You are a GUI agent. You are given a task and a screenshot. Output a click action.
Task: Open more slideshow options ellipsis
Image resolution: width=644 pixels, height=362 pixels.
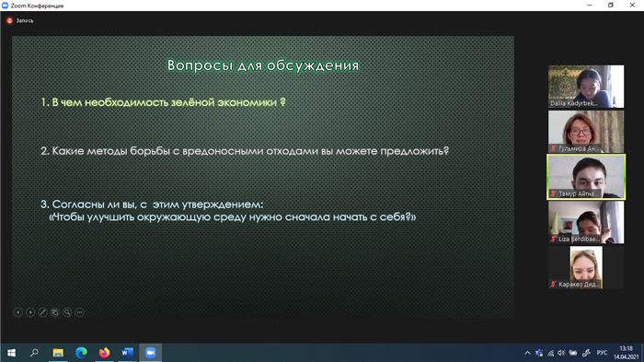pyautogui.click(x=80, y=312)
